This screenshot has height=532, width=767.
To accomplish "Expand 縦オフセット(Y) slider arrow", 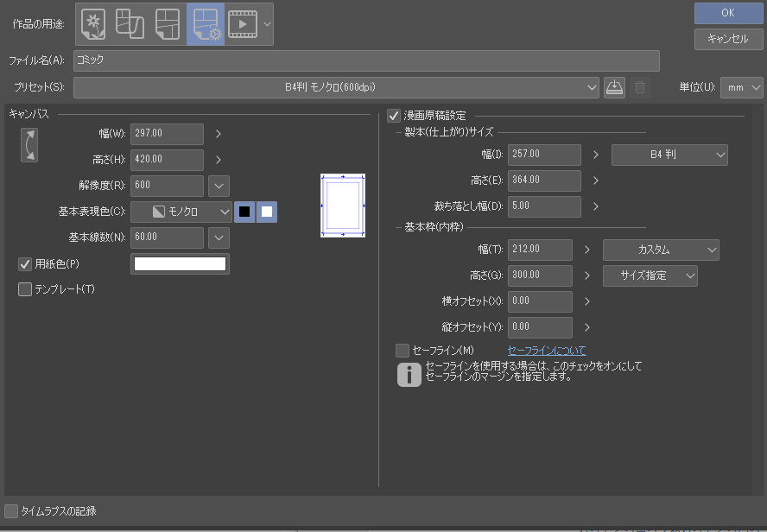I will (x=587, y=327).
